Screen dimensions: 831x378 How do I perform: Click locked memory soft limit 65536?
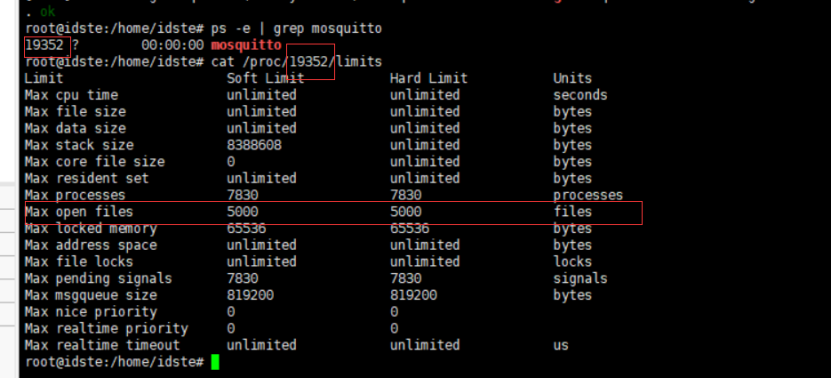pyautogui.click(x=246, y=228)
